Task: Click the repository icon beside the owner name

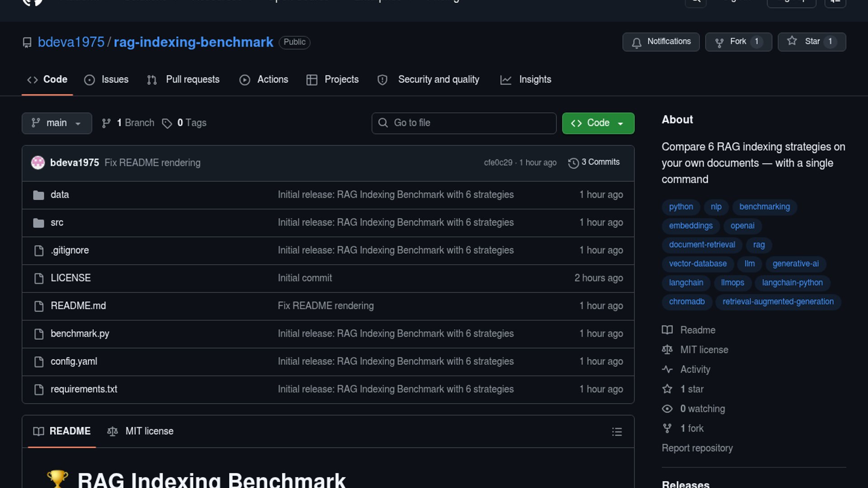Action: pyautogui.click(x=27, y=42)
